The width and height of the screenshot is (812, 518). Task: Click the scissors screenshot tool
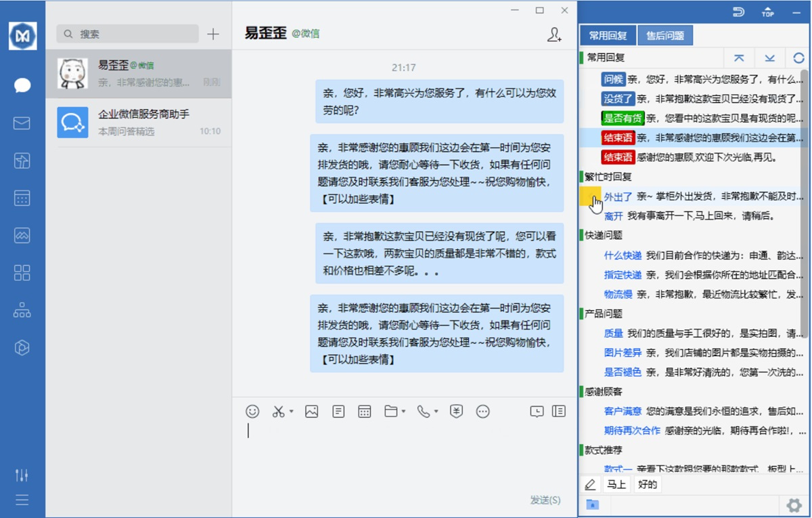click(278, 411)
